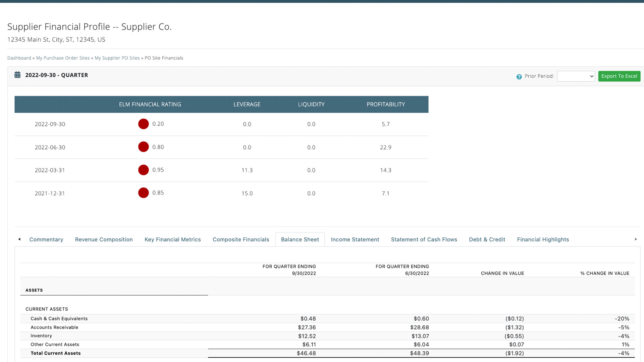Select the Key Financial Metrics tab
The image size is (644, 362).
172,239
